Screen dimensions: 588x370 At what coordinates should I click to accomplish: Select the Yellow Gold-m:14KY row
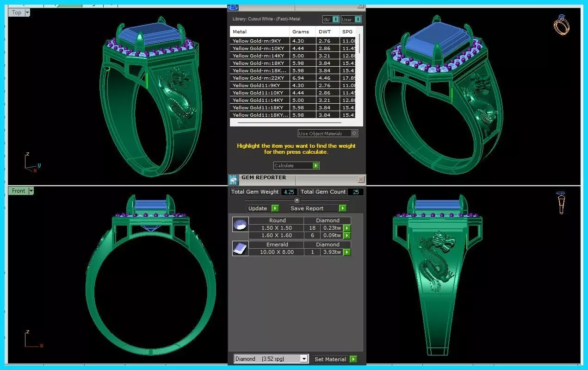pos(293,56)
